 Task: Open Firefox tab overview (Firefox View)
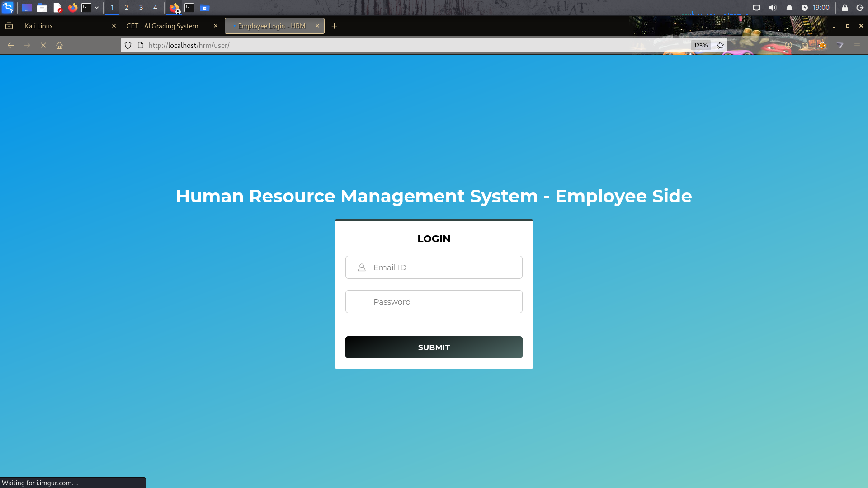pos(9,26)
